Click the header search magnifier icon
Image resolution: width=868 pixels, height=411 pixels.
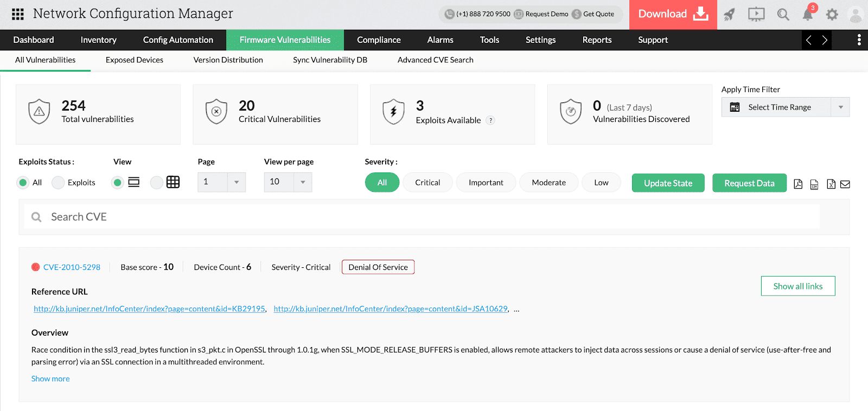[783, 15]
